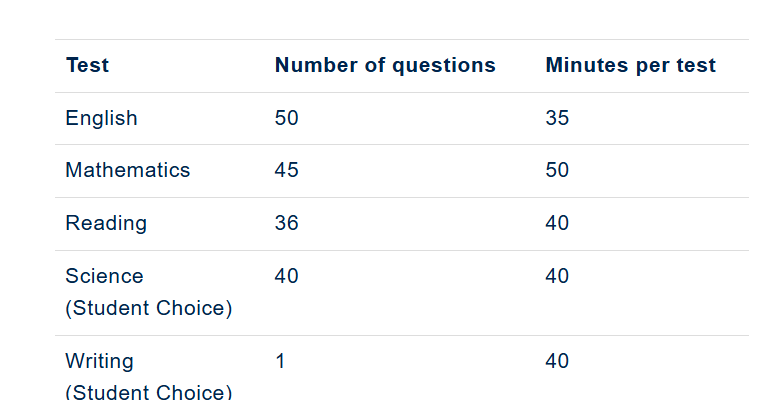Click the Reading row minutes value
770x400 pixels.
pos(557,223)
